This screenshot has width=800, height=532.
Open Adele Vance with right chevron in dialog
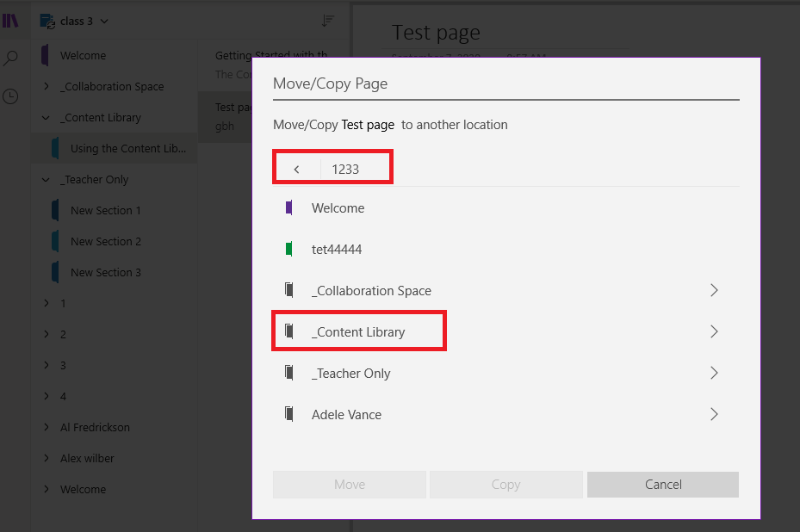click(x=714, y=414)
